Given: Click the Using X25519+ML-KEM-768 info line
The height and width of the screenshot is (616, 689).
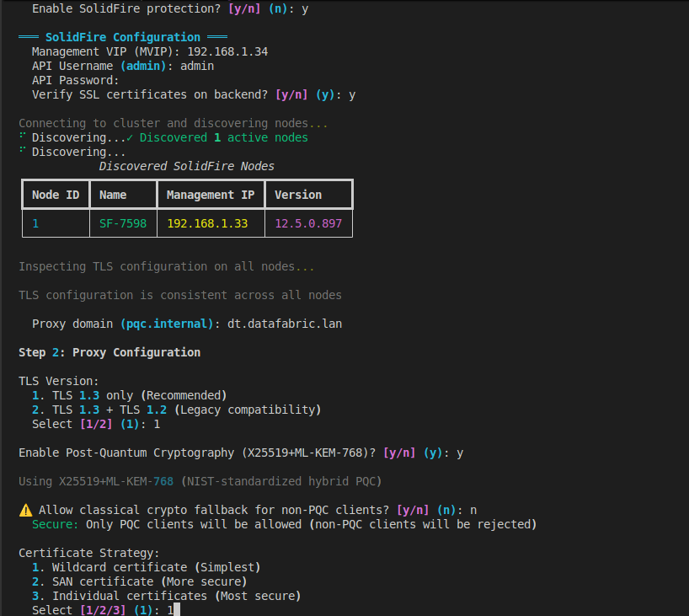Looking at the screenshot, I should (200, 481).
